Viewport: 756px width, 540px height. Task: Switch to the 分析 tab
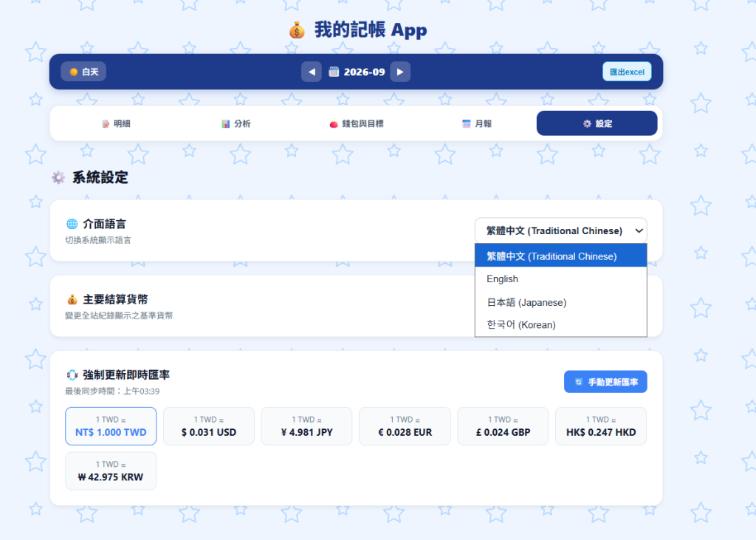coord(236,123)
